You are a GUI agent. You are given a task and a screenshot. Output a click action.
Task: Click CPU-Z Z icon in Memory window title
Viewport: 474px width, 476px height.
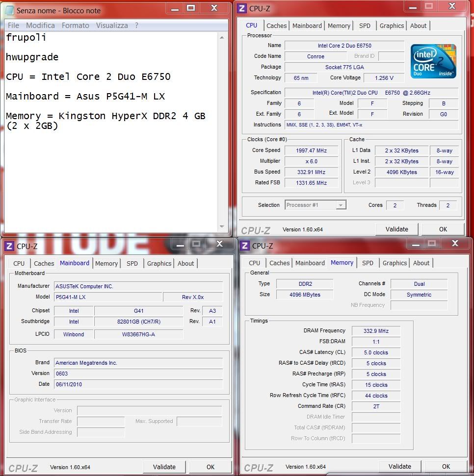pos(245,246)
